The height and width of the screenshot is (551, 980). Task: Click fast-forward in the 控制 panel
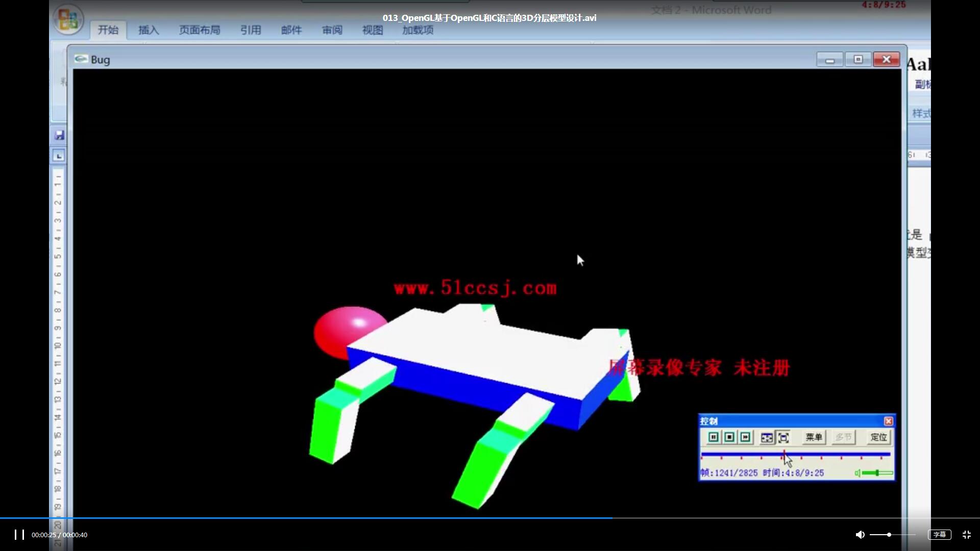coord(745,437)
